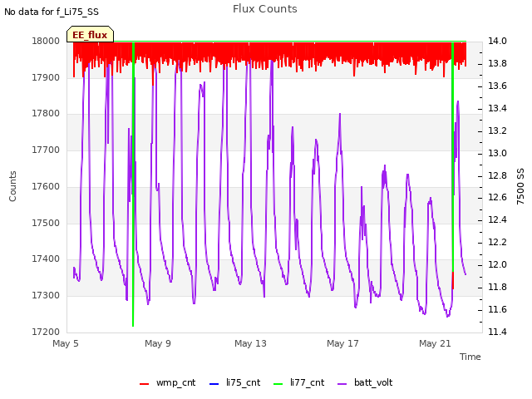This screenshot has height=399, width=532.
Task: Click the May 5 date tick label
Action: 66,343
